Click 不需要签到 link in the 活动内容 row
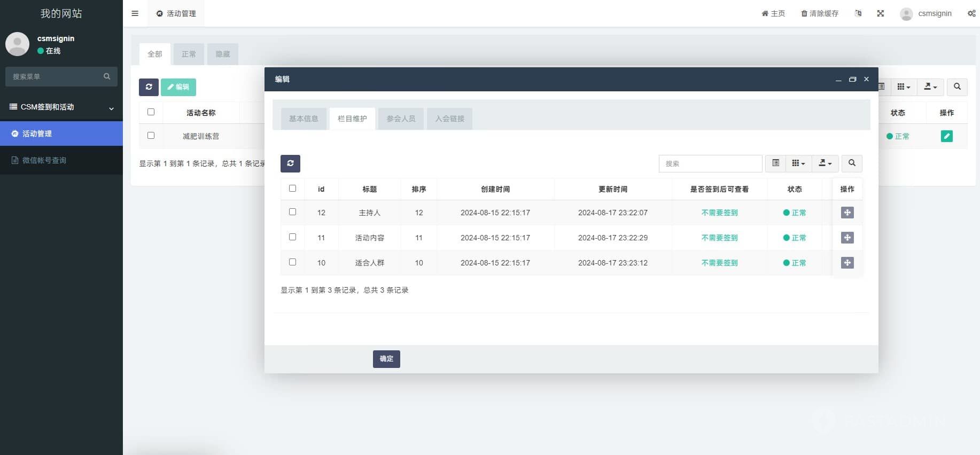 [x=719, y=238]
